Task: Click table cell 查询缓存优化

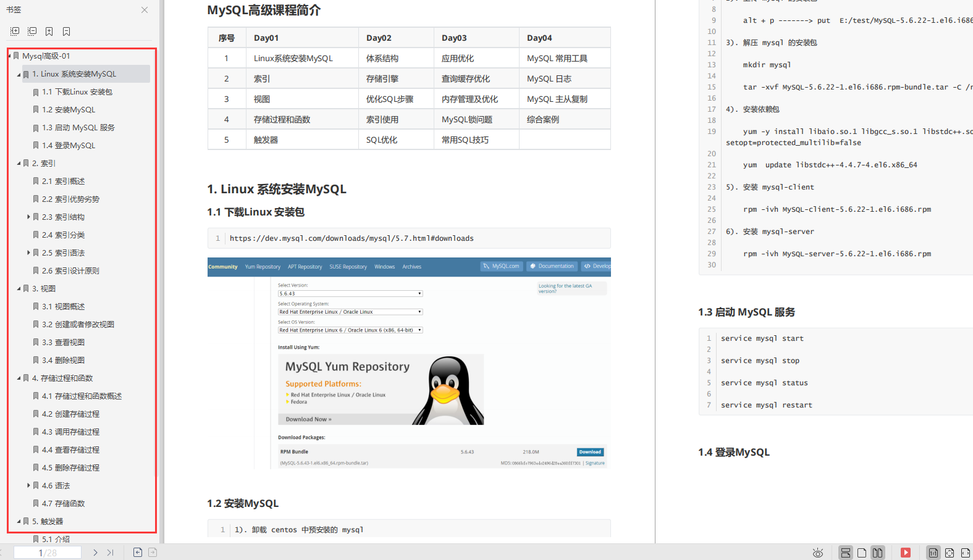Action: point(466,79)
